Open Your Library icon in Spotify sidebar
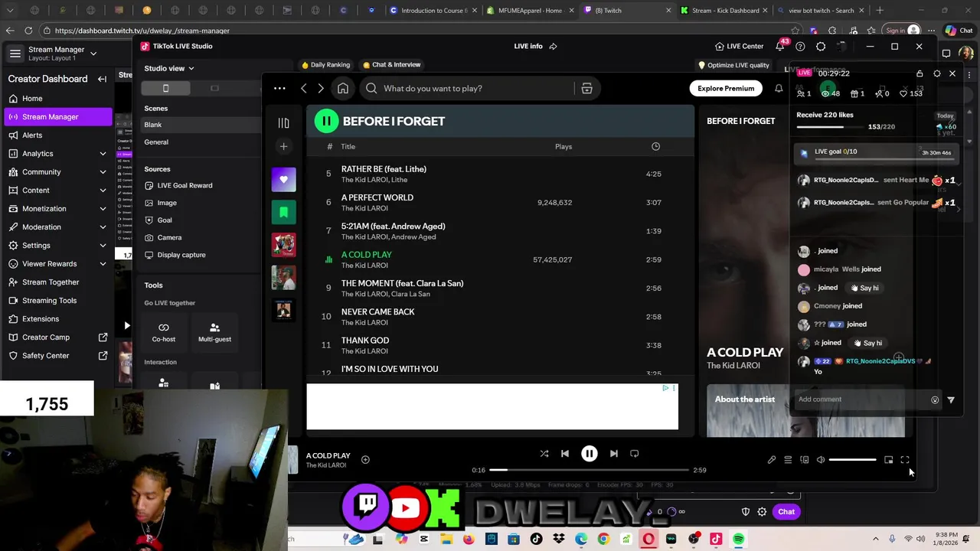 point(283,122)
